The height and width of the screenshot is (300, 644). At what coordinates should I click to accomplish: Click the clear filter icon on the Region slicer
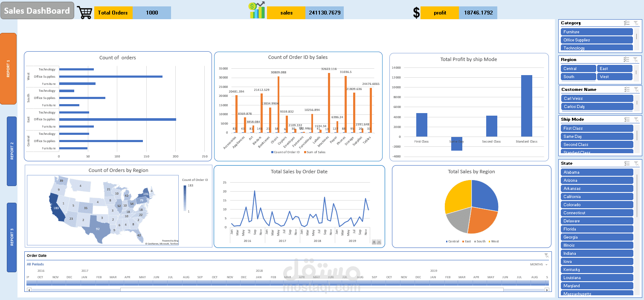[x=636, y=59]
